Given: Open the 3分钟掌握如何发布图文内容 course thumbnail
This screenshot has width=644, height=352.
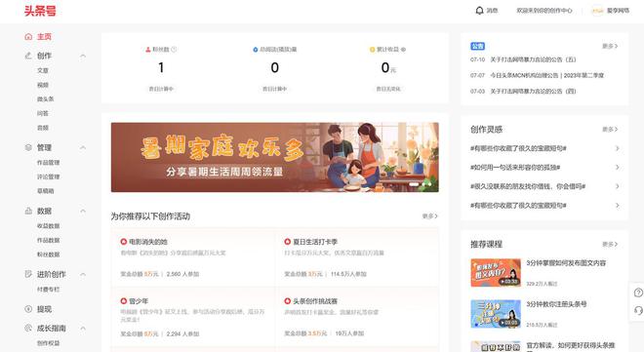Looking at the screenshot, I should pos(496,272).
